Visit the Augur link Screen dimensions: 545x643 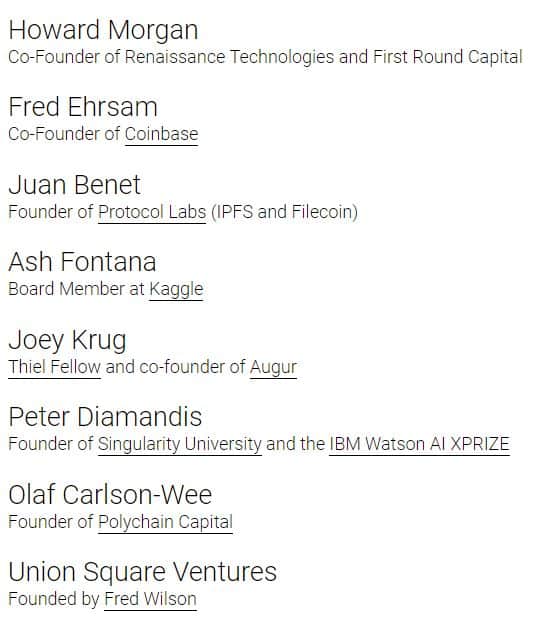pyautogui.click(x=273, y=367)
